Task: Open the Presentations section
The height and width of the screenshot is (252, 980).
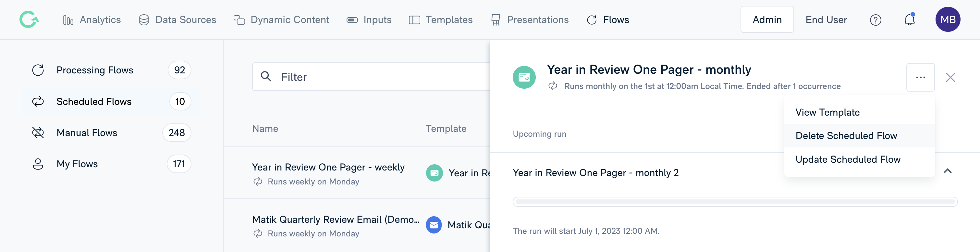Action: click(x=530, y=20)
